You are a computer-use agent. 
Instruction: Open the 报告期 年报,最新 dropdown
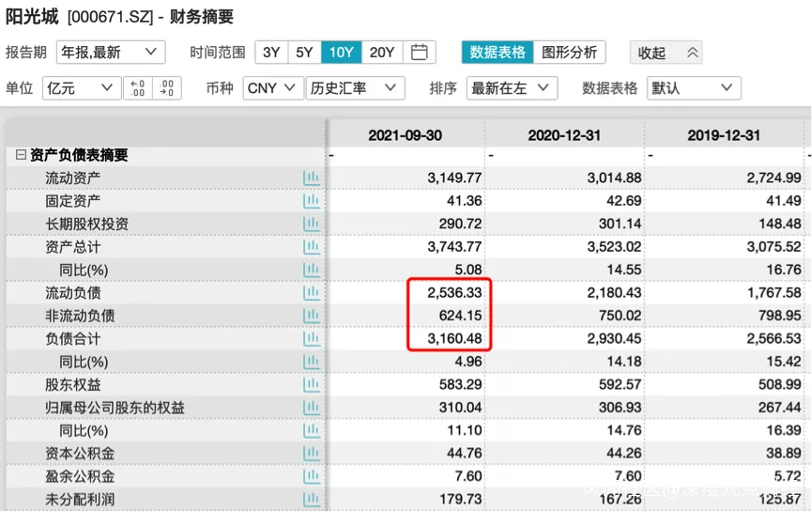tap(110, 53)
